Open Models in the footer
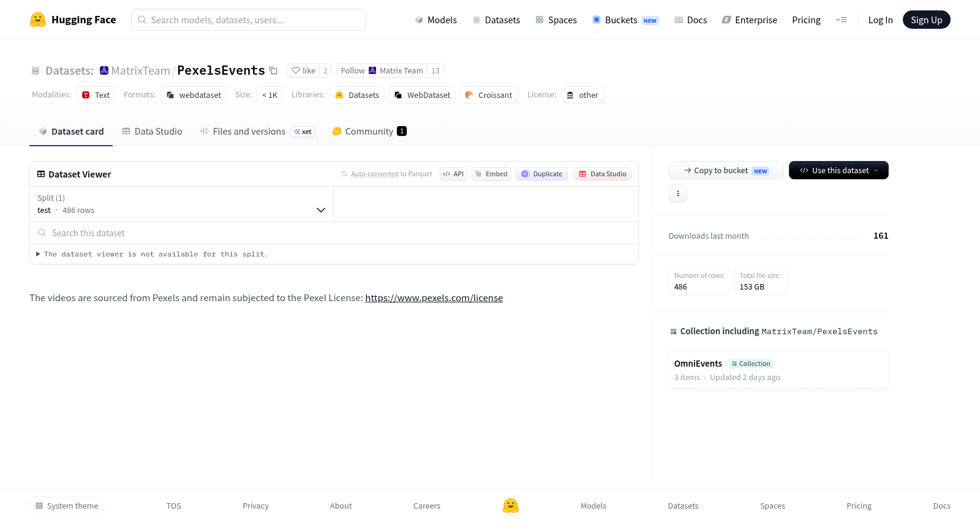The height and width of the screenshot is (527, 980). (x=594, y=506)
